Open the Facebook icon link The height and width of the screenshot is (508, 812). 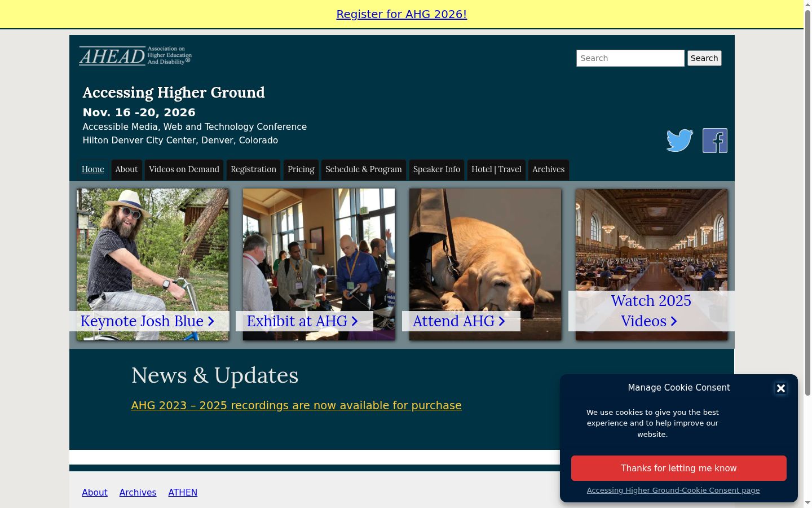(x=714, y=141)
